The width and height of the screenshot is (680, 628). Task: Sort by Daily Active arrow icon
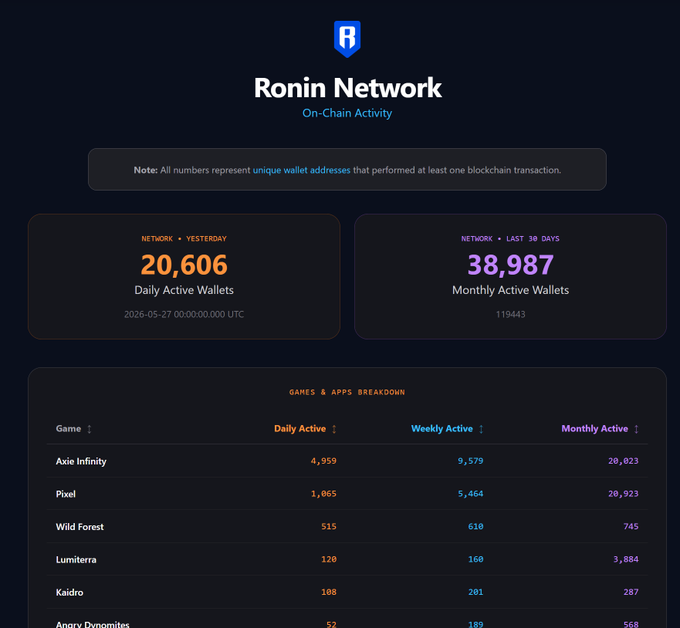(x=334, y=429)
